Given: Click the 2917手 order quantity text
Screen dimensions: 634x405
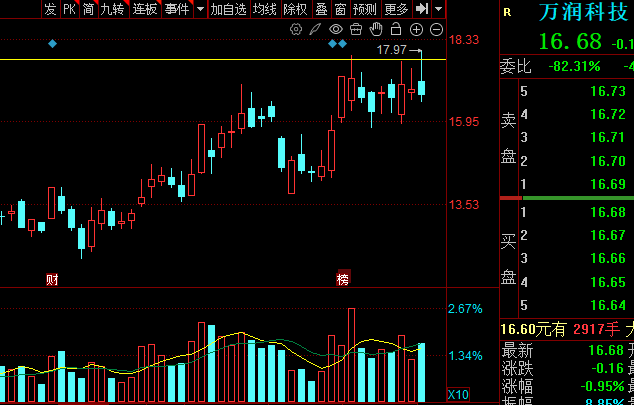Looking at the screenshot, I should click(x=596, y=329).
